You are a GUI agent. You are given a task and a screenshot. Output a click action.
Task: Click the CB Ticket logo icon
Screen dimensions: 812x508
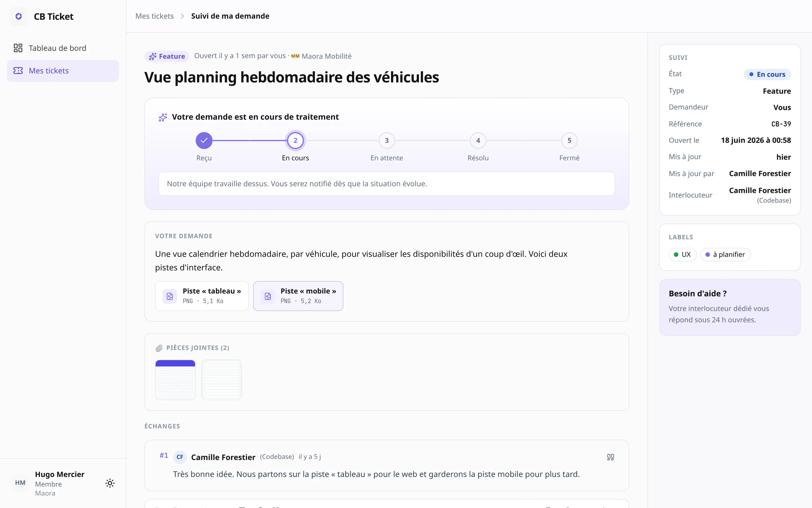pos(19,16)
